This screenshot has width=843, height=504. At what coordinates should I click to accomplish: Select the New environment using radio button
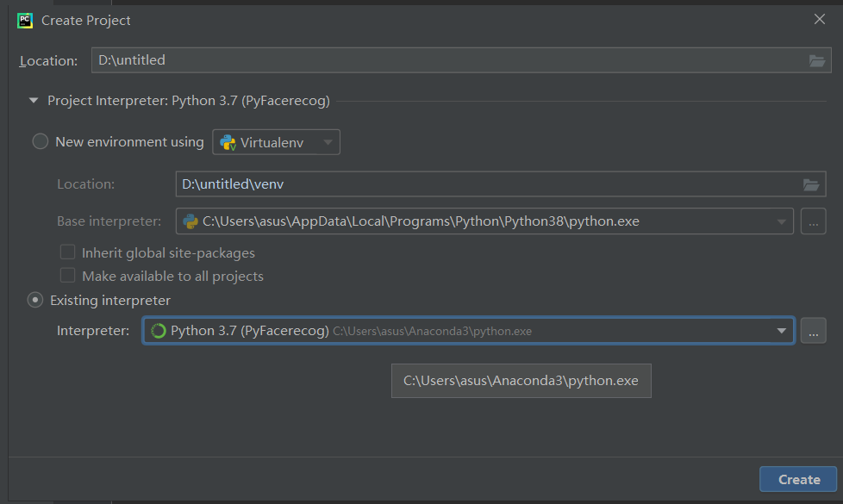click(x=40, y=141)
